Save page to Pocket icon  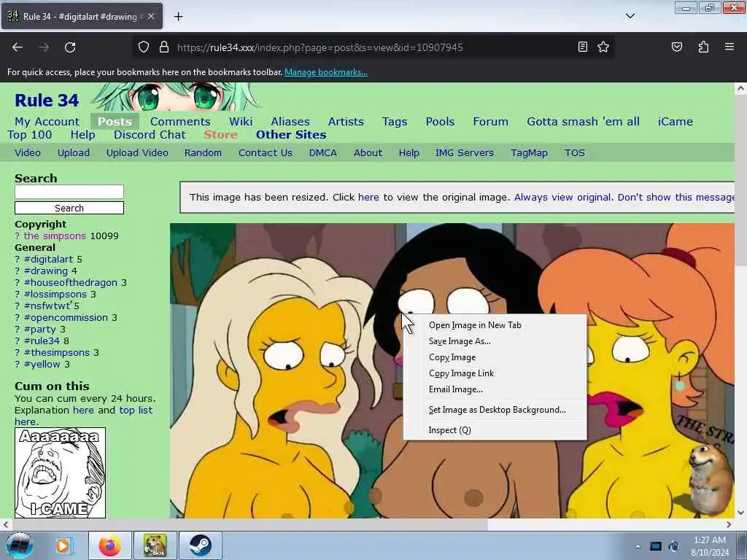676,47
